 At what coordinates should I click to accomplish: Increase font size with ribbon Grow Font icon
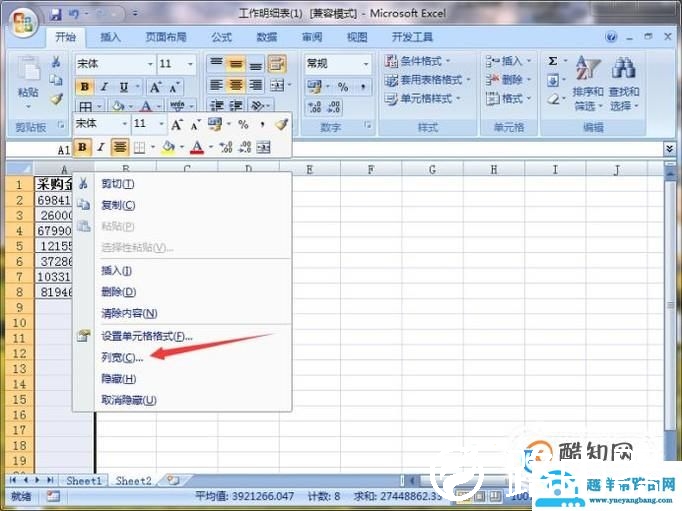155,87
